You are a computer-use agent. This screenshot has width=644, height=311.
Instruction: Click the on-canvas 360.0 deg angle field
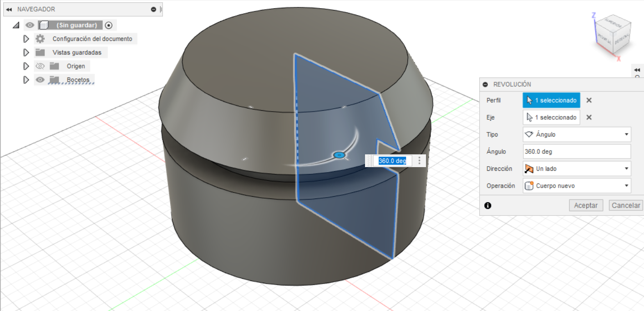tap(392, 161)
